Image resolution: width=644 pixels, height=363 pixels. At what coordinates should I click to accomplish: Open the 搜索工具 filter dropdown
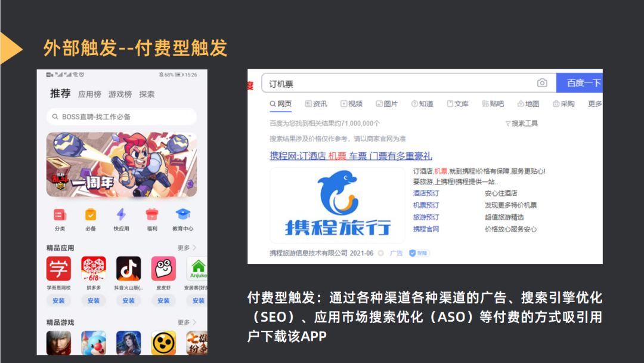pyautogui.click(x=521, y=124)
